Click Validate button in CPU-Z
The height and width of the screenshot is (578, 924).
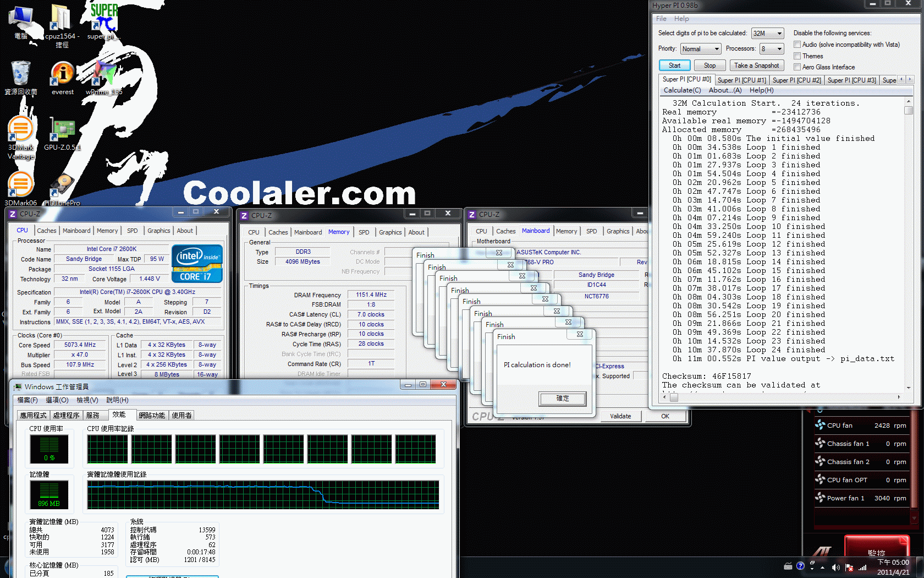coord(620,416)
